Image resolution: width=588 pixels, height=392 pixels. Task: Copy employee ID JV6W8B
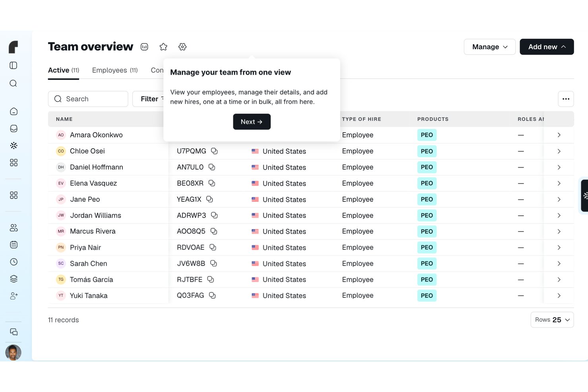(x=213, y=263)
